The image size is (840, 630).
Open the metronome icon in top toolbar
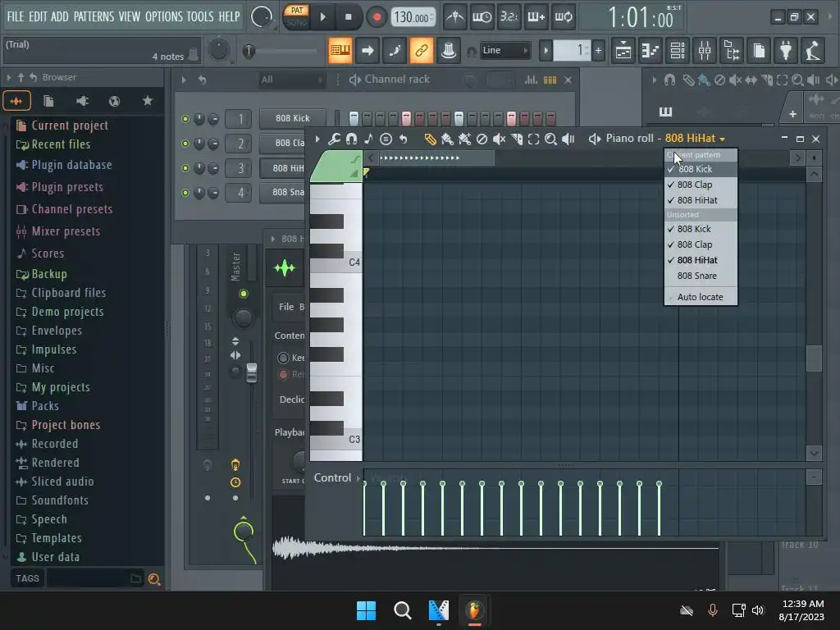pyautogui.click(x=455, y=17)
